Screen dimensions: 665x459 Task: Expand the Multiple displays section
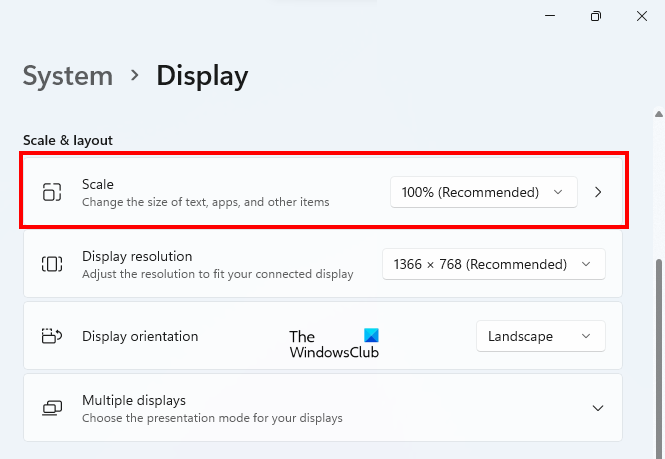coord(598,408)
